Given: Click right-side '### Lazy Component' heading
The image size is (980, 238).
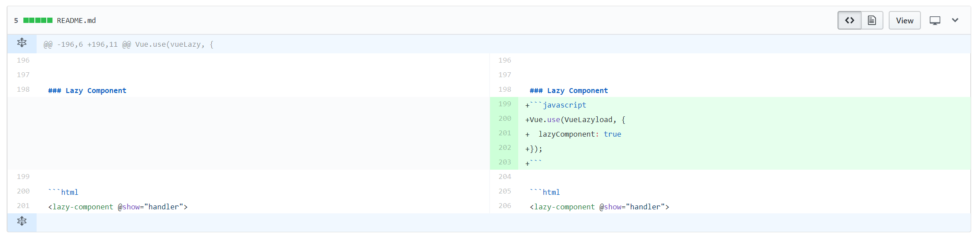Looking at the screenshot, I should click(569, 90).
